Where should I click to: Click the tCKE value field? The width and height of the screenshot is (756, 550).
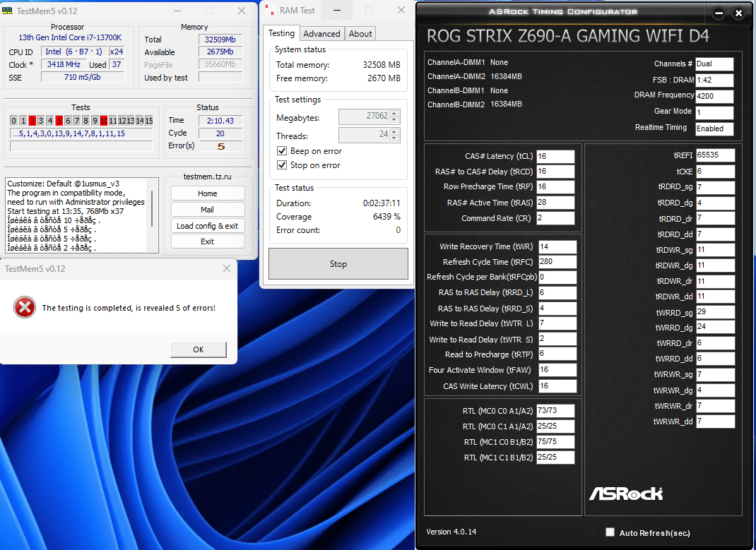point(715,172)
